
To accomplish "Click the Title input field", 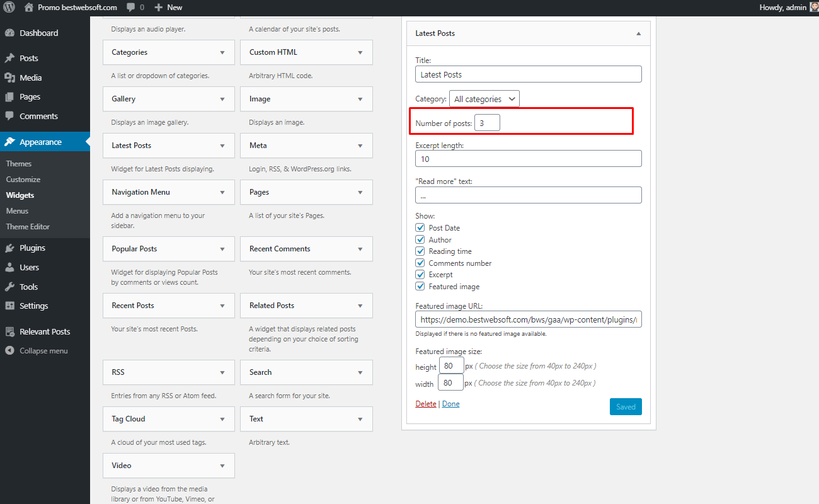I will pyautogui.click(x=529, y=74).
